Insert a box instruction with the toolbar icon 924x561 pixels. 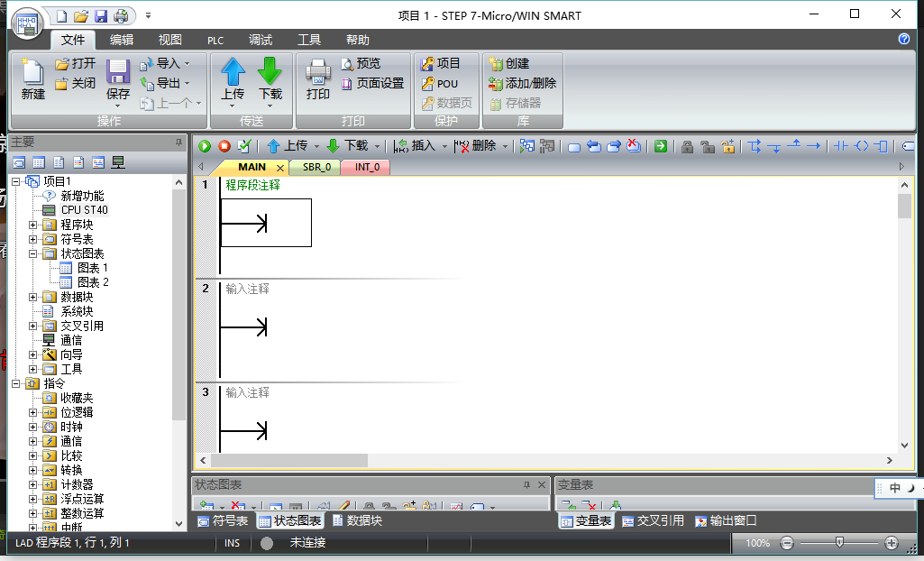pyautogui.click(x=882, y=146)
